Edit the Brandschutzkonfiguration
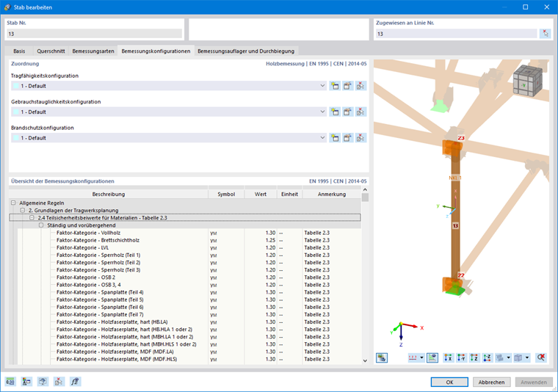 (347, 138)
